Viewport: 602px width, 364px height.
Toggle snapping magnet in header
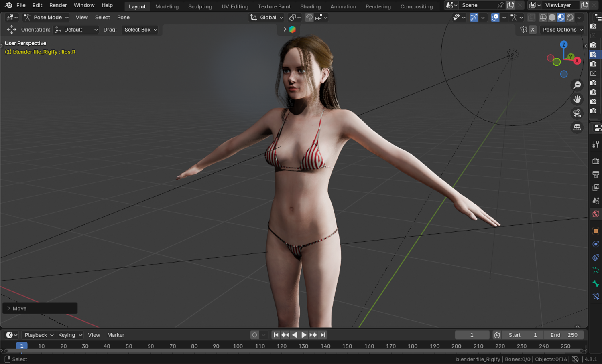309,18
